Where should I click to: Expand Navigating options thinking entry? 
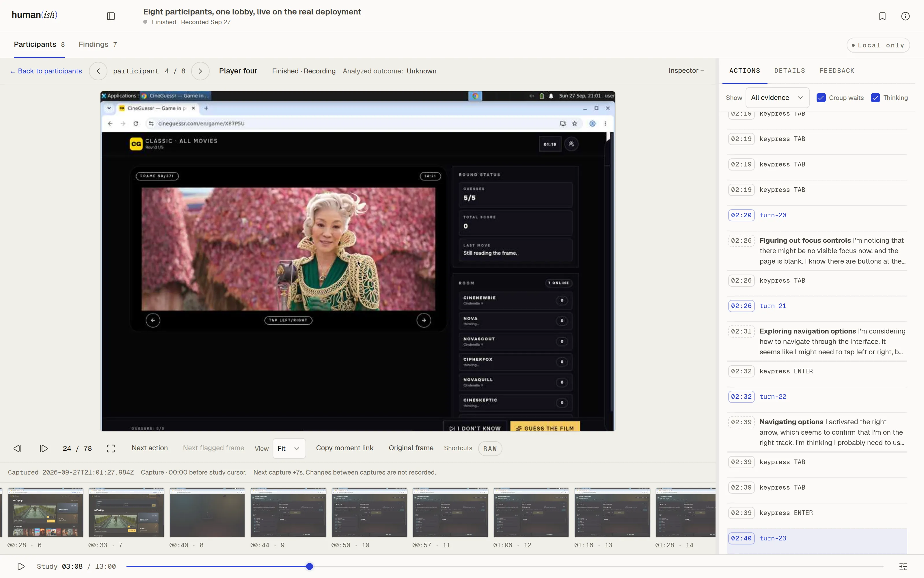817,432
